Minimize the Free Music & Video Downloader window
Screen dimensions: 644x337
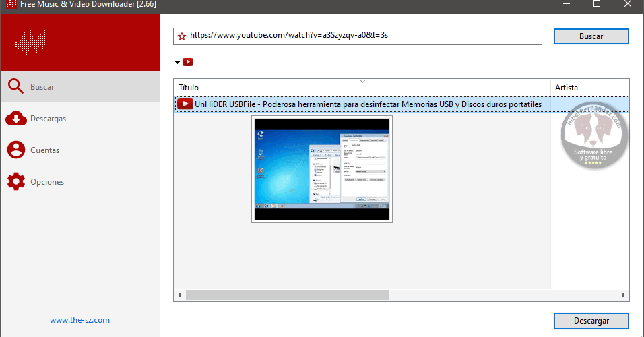(567, 4)
